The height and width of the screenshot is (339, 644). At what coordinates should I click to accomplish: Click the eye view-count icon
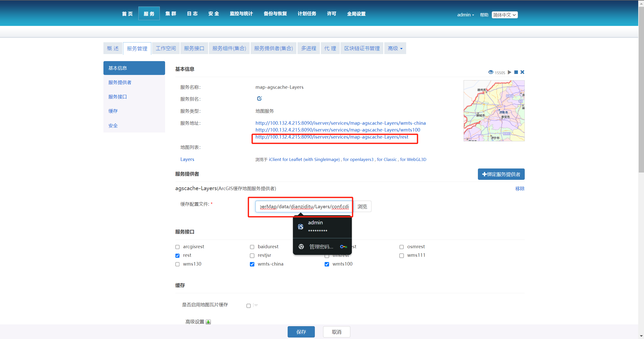coord(490,72)
